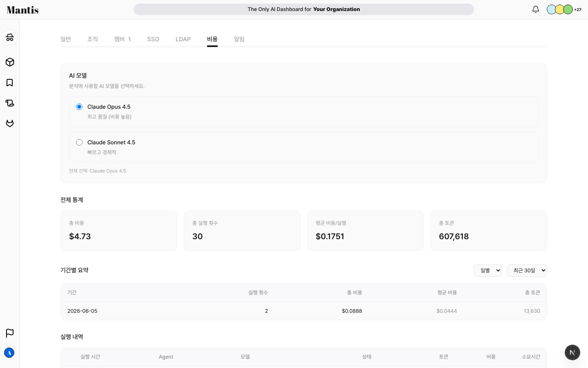Click the green member avatar circle

click(568, 9)
